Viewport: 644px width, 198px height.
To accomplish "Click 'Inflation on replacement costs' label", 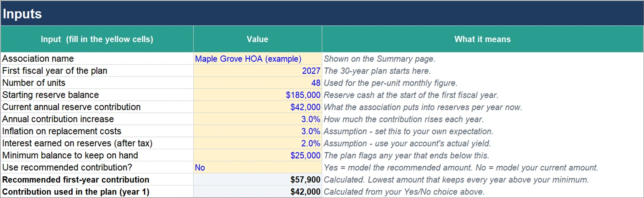I will (62, 131).
